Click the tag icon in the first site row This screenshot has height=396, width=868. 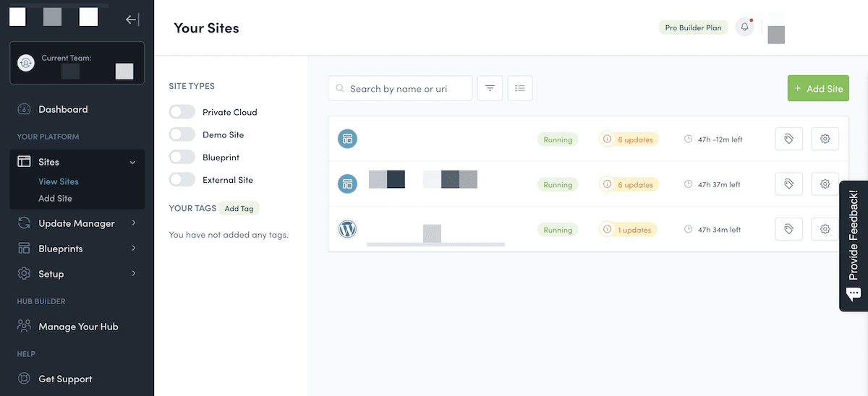[788, 139]
